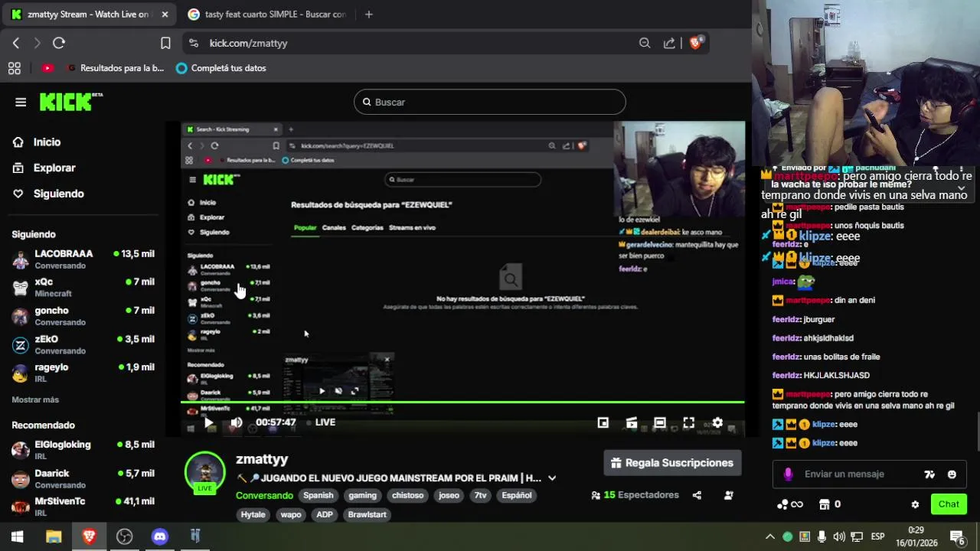The width and height of the screenshot is (980, 551).
Task: Open a new browser tab
Action: (x=368, y=15)
